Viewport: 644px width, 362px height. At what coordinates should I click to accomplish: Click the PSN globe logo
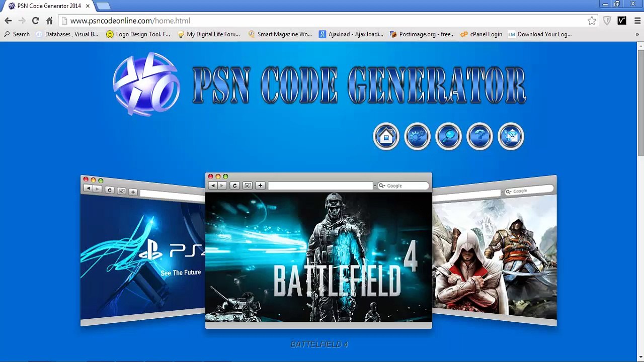146,84
